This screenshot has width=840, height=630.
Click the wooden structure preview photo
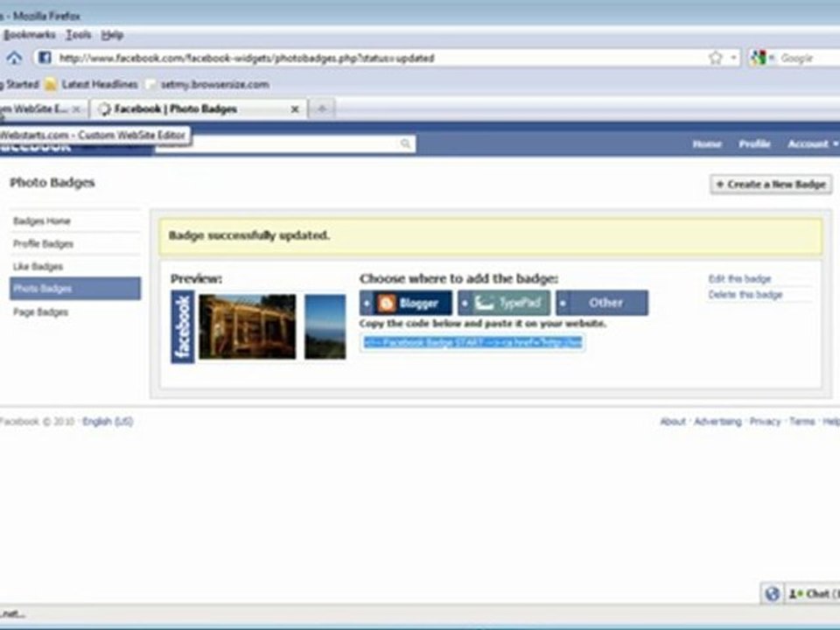click(x=247, y=326)
